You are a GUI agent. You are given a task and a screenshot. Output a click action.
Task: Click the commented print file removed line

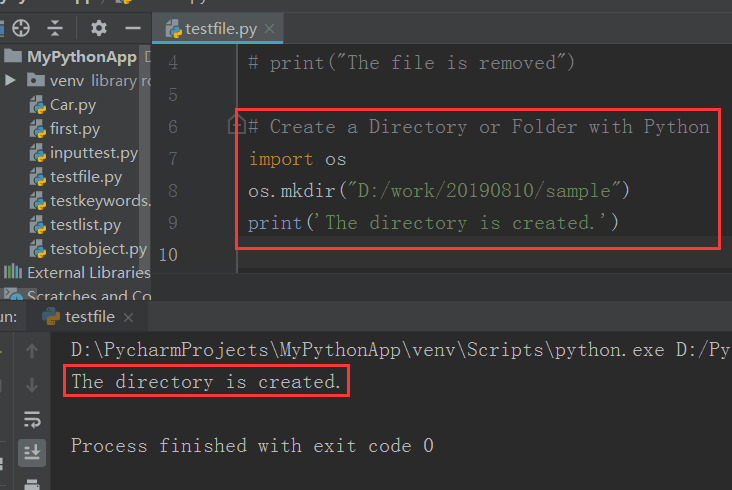[x=411, y=63]
